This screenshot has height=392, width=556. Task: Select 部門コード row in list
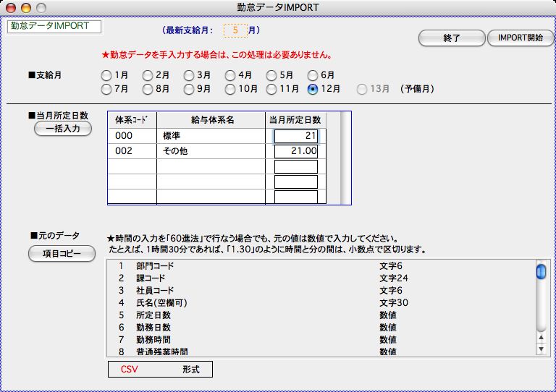[155, 266]
